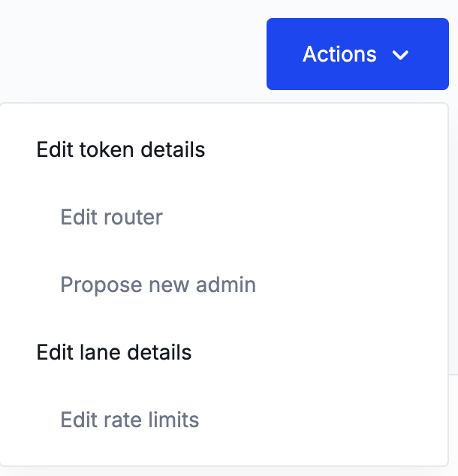
Task: Collapse the Actions menu via its down arrow
Action: (x=400, y=55)
